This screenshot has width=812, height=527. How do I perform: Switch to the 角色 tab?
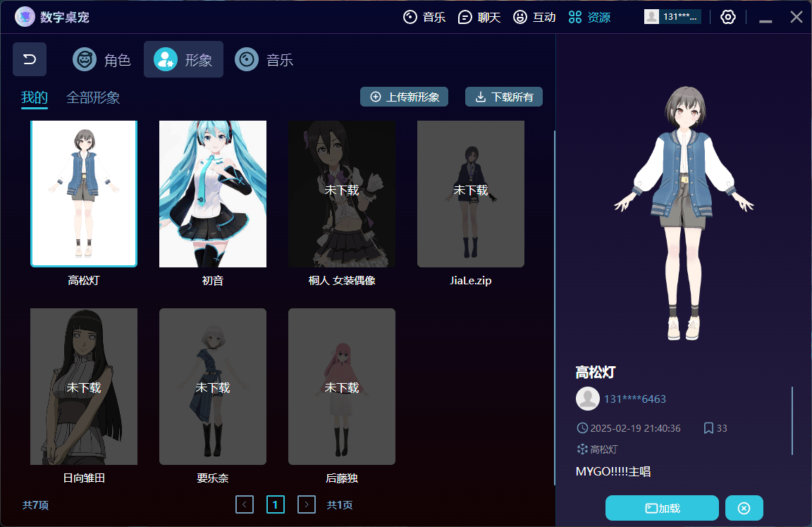coord(102,60)
